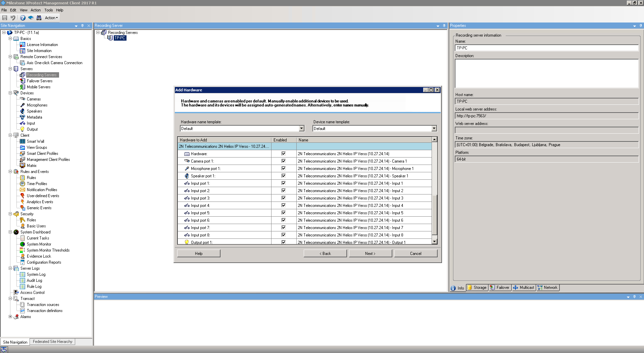Open System Monitor from the dashboard
Screen dimensions: 644x353
(x=39, y=244)
